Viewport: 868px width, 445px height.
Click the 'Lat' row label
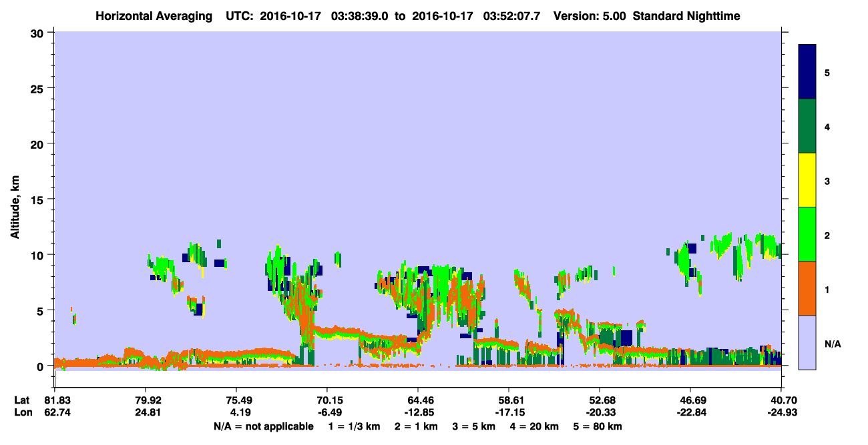point(22,400)
